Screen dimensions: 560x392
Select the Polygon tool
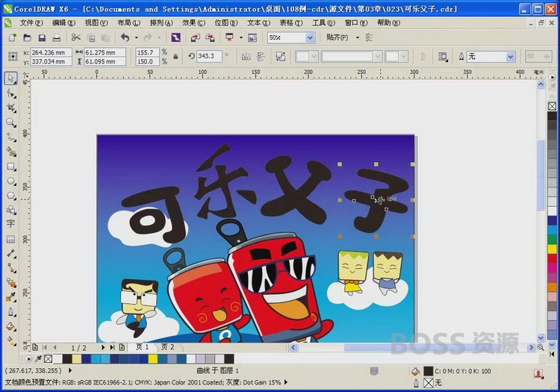11,196
